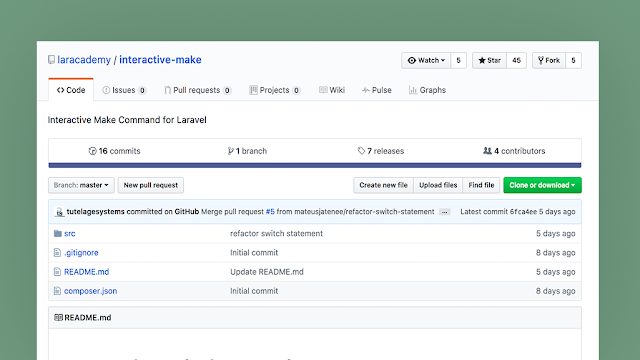The image size is (640, 360).
Task: View the 16 commits history
Action: (x=114, y=151)
